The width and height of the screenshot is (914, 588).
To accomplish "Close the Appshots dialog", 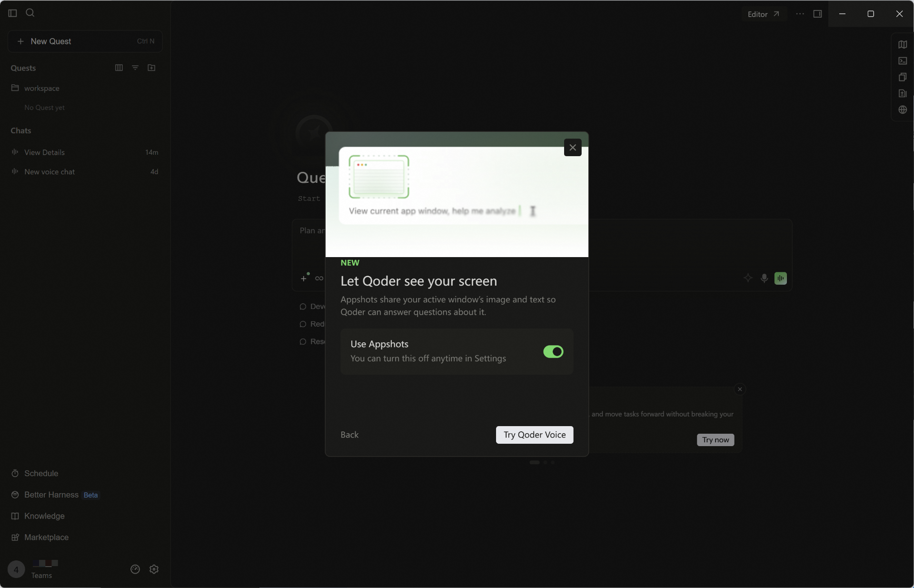I will [573, 148].
